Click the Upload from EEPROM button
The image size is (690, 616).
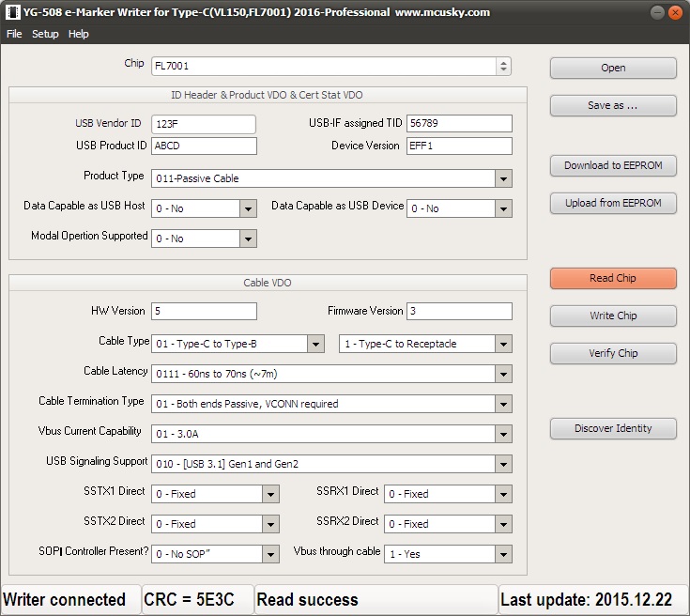(x=613, y=203)
